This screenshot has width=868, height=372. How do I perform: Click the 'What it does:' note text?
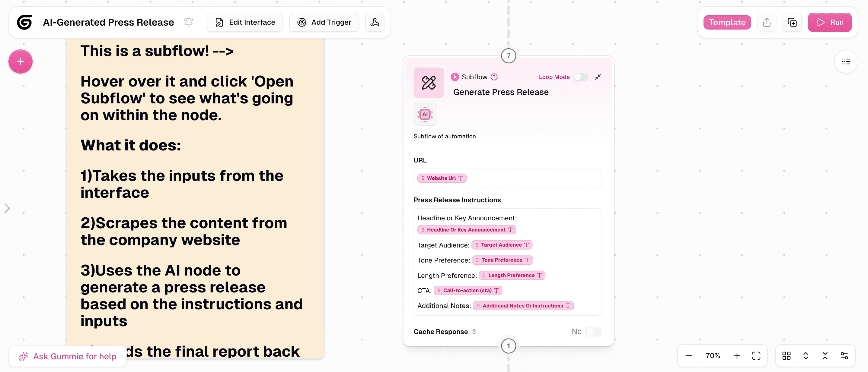131,145
